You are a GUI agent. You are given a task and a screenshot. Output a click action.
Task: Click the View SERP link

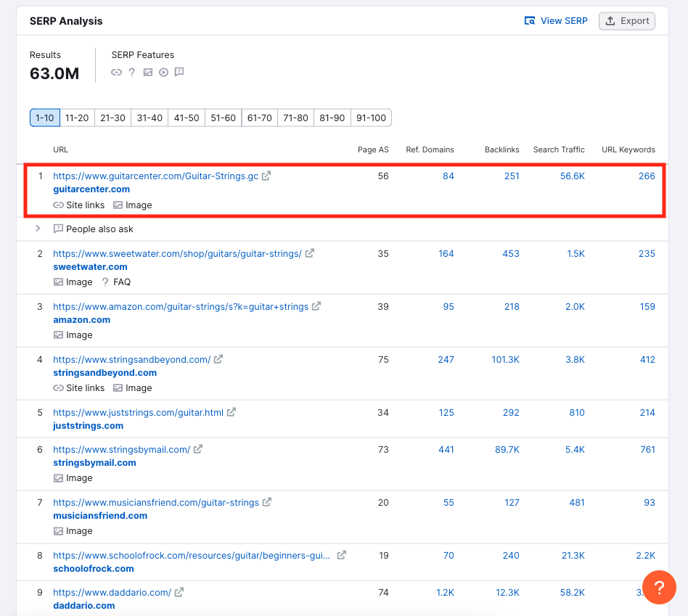coord(556,21)
